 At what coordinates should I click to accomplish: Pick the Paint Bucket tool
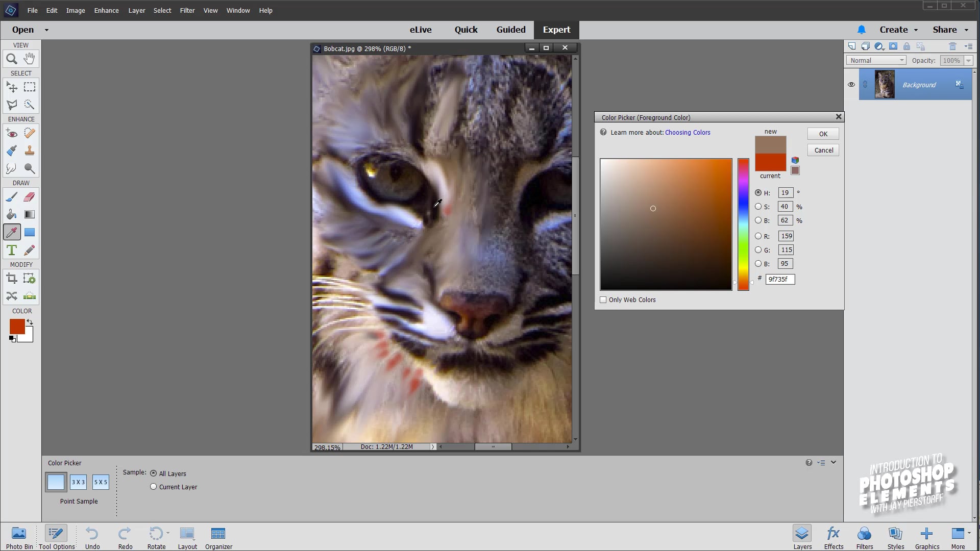click(12, 214)
